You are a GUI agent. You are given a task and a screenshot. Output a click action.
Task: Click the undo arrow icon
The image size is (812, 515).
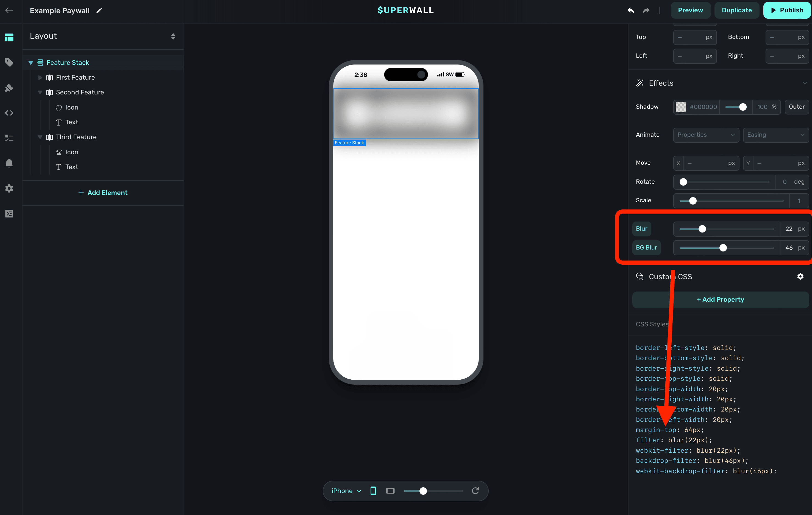(631, 10)
